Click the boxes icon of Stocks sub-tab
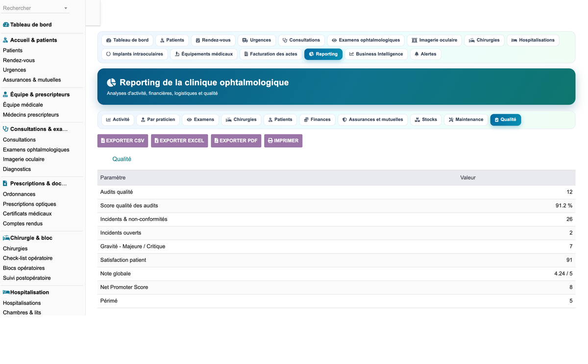The image size is (588, 364). click(417, 120)
